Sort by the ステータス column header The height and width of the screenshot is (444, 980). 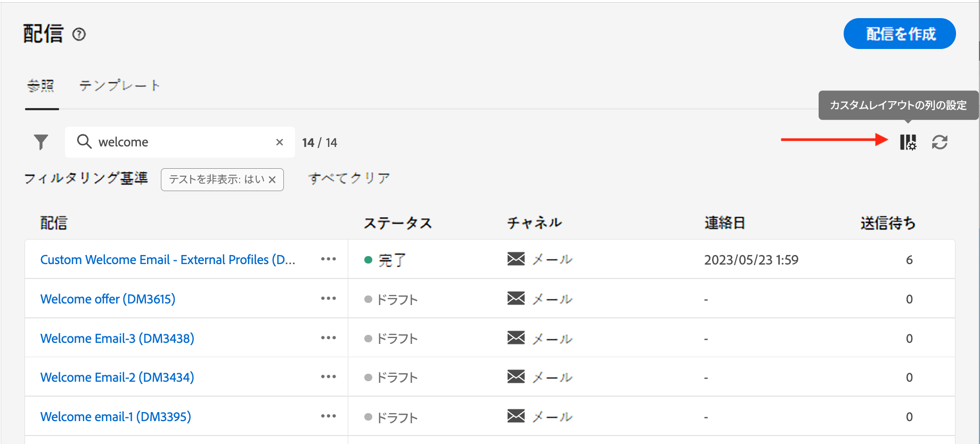pos(397,223)
